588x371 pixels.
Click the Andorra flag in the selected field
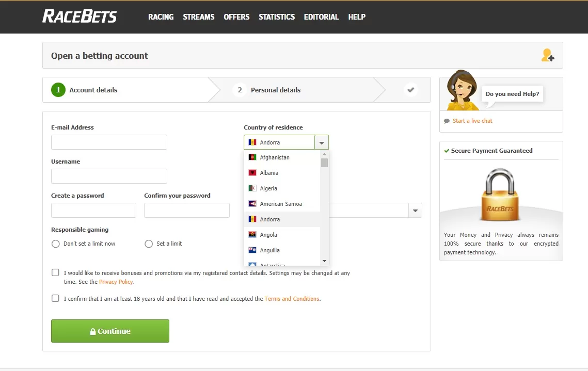click(252, 142)
